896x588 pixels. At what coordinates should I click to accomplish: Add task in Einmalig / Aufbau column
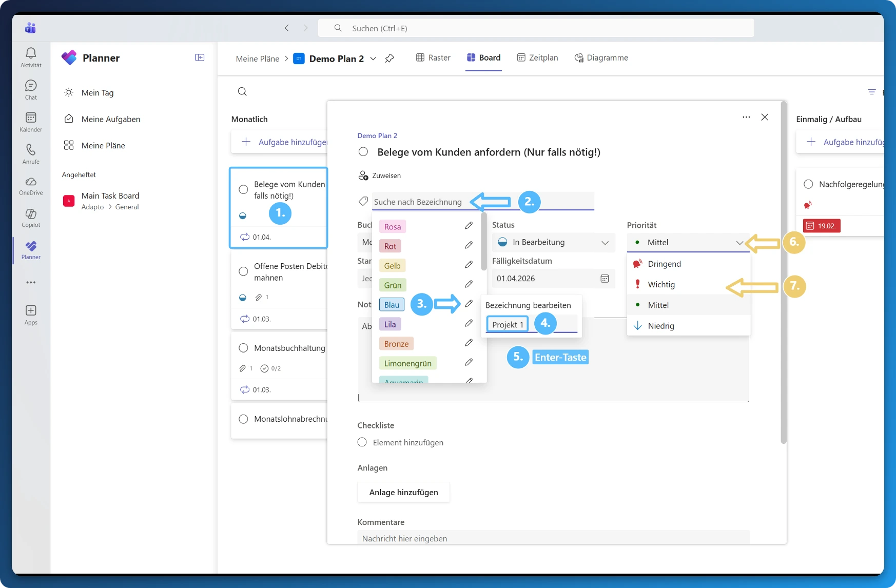pyautogui.click(x=840, y=142)
